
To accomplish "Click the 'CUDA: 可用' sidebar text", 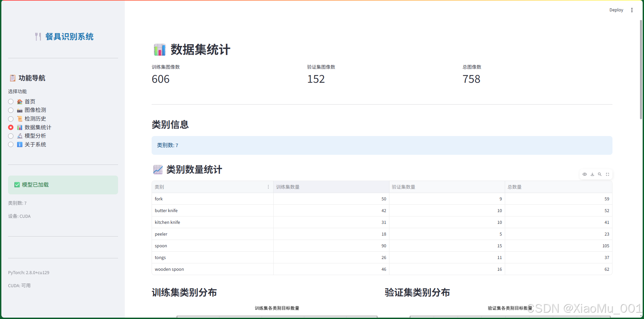I will point(19,286).
